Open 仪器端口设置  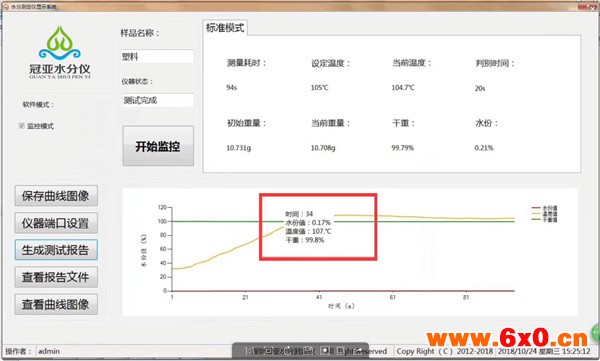[x=56, y=223]
